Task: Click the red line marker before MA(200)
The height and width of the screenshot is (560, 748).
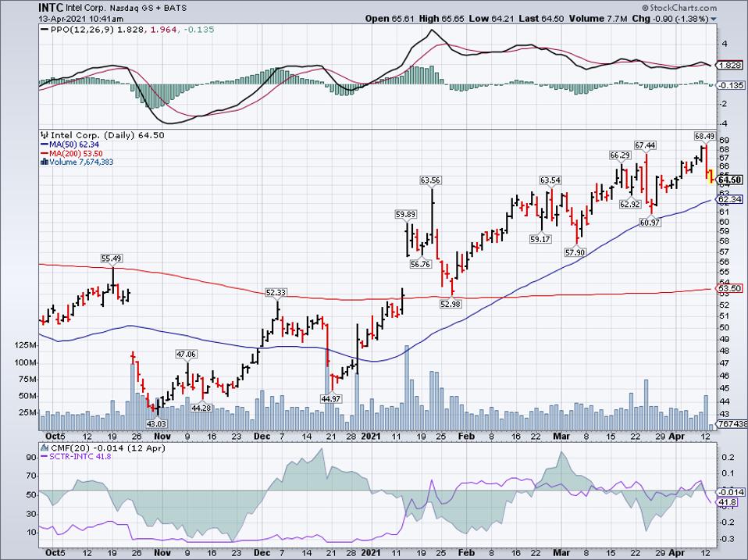Action: click(x=45, y=154)
